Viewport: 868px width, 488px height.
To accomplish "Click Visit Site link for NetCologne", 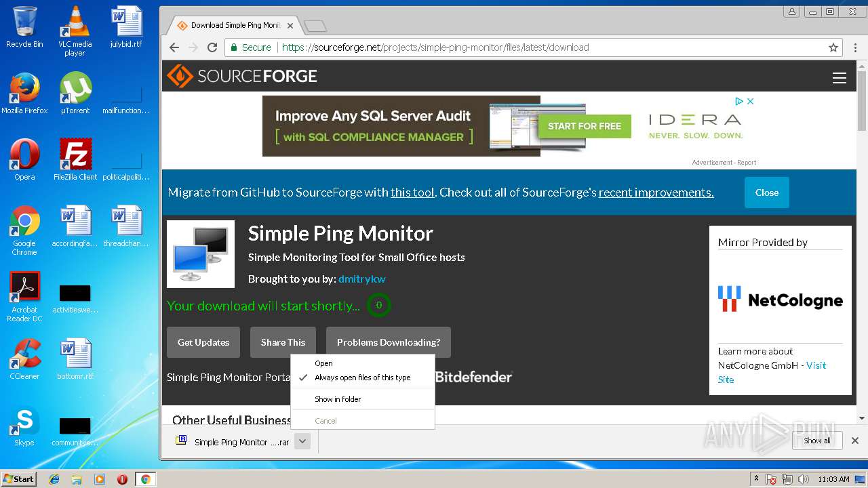I will tap(773, 372).
